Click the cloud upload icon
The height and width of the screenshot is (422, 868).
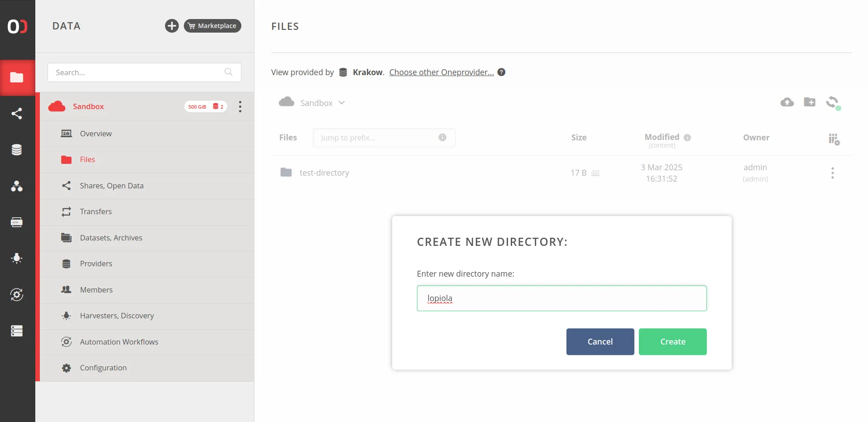pos(787,102)
